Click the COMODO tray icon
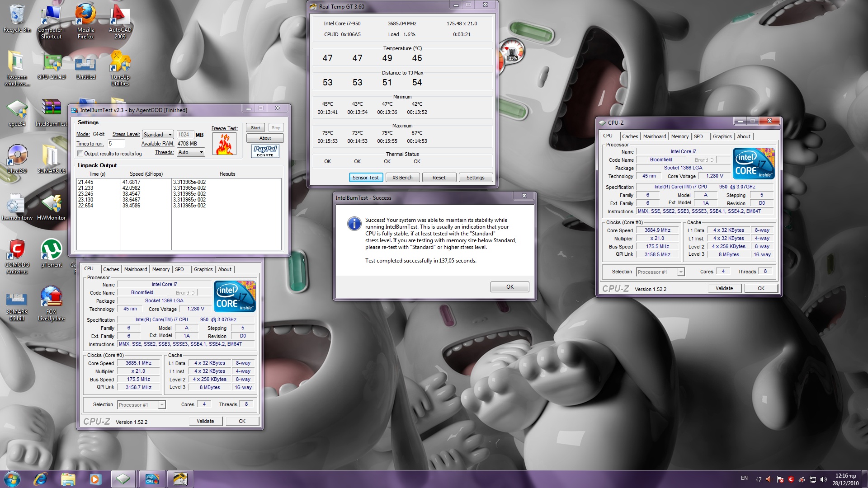The width and height of the screenshot is (868, 488). (791, 479)
